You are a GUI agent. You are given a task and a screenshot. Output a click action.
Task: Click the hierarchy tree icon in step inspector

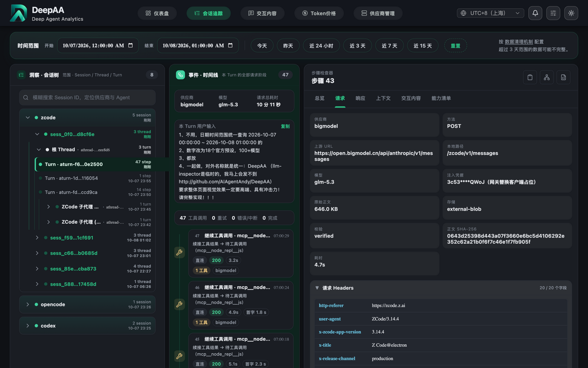(x=547, y=77)
